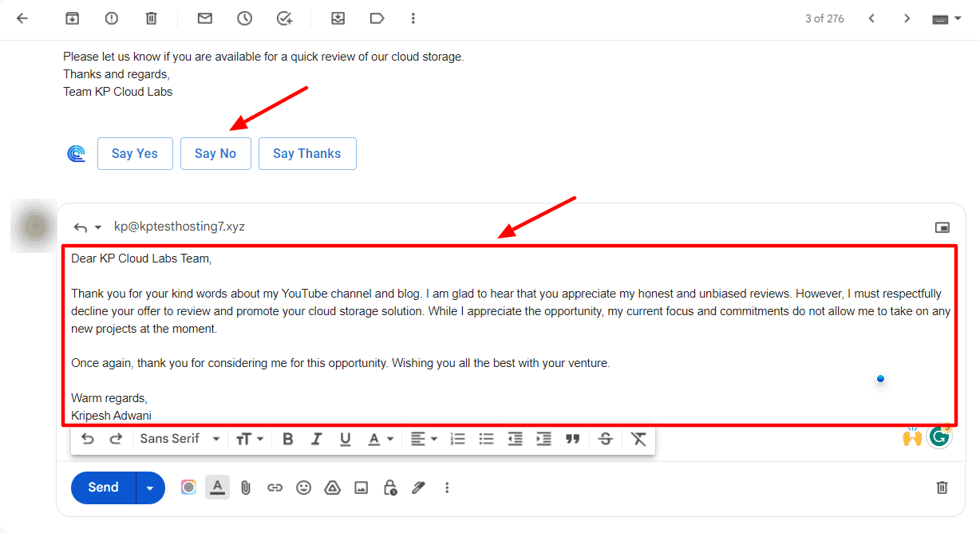Viewport: 980px width, 533px height.
Task: Click the Say Yes button
Action: [x=135, y=154]
